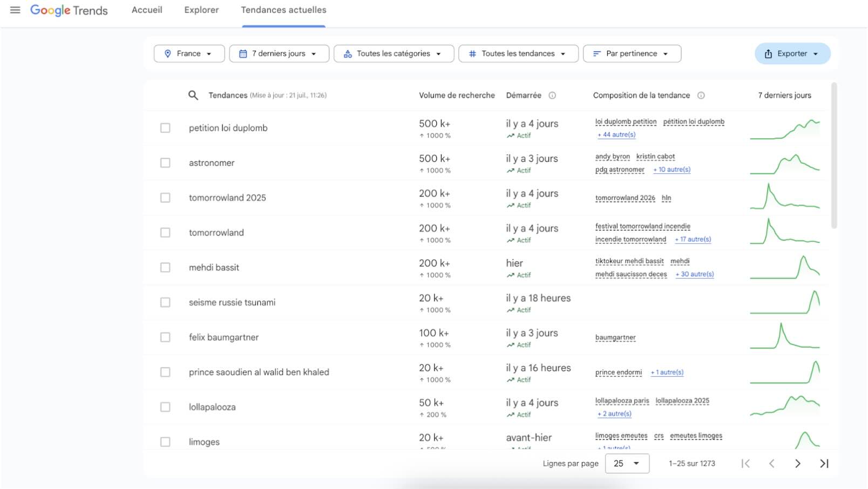Open 'loi duplomb petition' related query
The image size is (868, 489).
click(626, 122)
